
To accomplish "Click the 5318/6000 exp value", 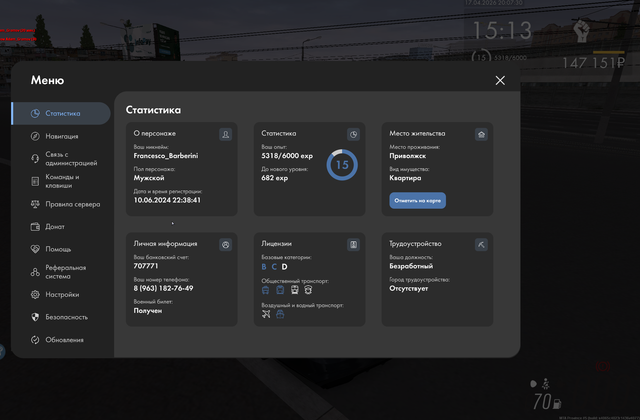I will click(287, 156).
